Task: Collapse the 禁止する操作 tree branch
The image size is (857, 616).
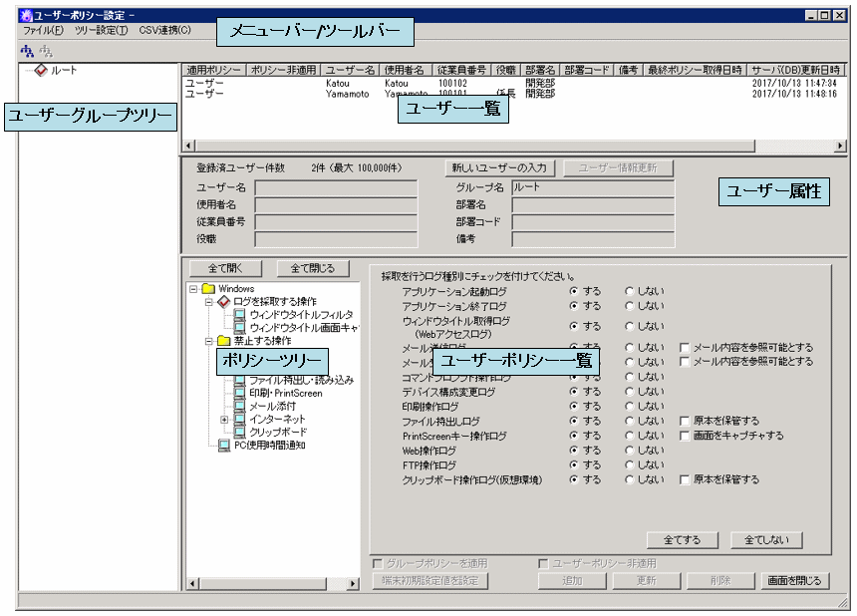Action: click(208, 341)
